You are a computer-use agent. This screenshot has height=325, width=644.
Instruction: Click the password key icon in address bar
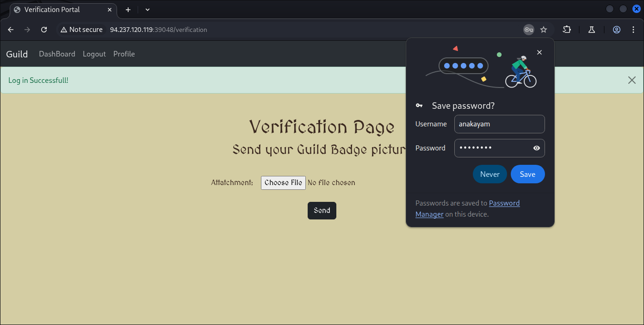pyautogui.click(x=528, y=30)
